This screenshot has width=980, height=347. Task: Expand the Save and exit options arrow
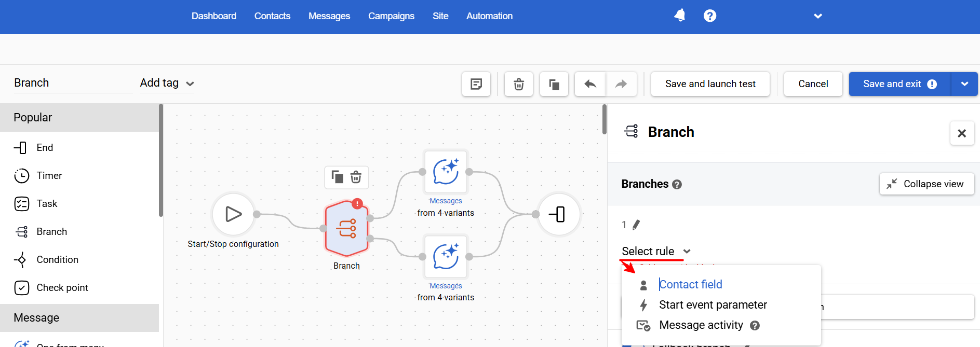(964, 84)
